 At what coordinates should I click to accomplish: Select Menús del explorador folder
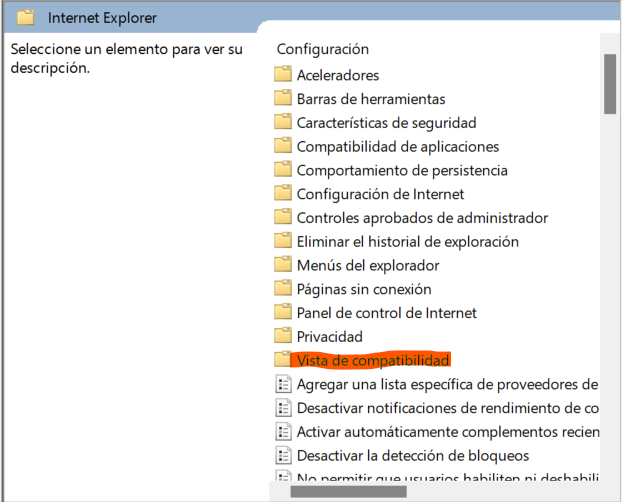(x=368, y=266)
